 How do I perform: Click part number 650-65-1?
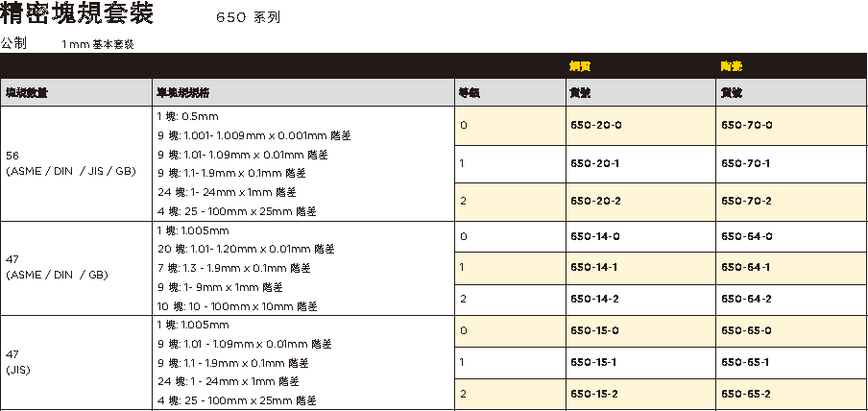[744, 362]
